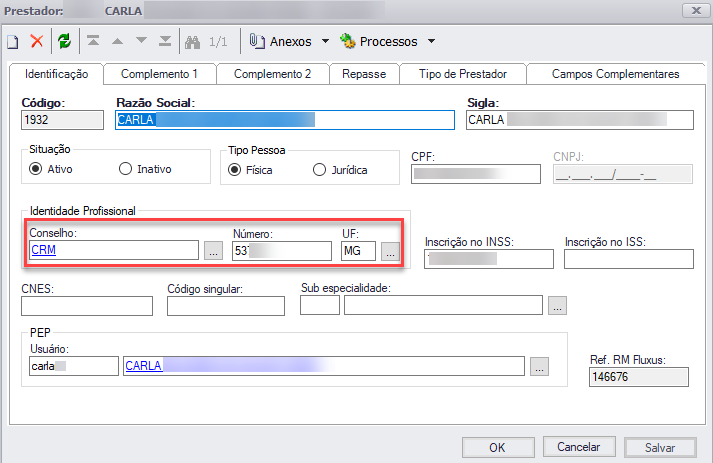Select the Ativo radio button
This screenshot has width=713, height=463.
35,169
